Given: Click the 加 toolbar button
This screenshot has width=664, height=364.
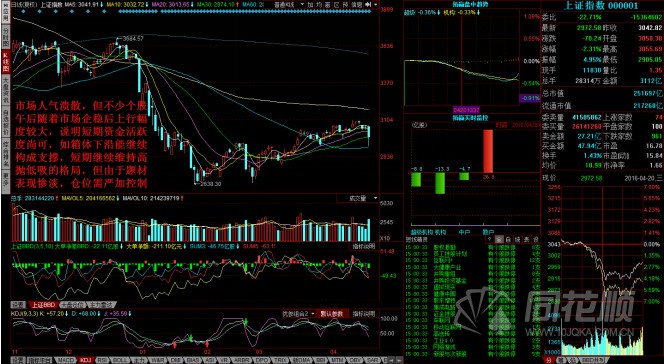Looking at the screenshot, I should 310,4.
